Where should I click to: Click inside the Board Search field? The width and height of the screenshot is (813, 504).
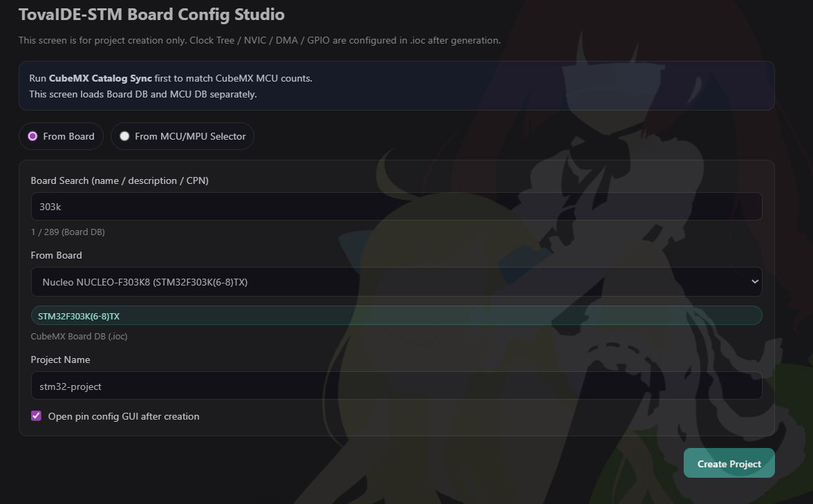click(x=396, y=206)
